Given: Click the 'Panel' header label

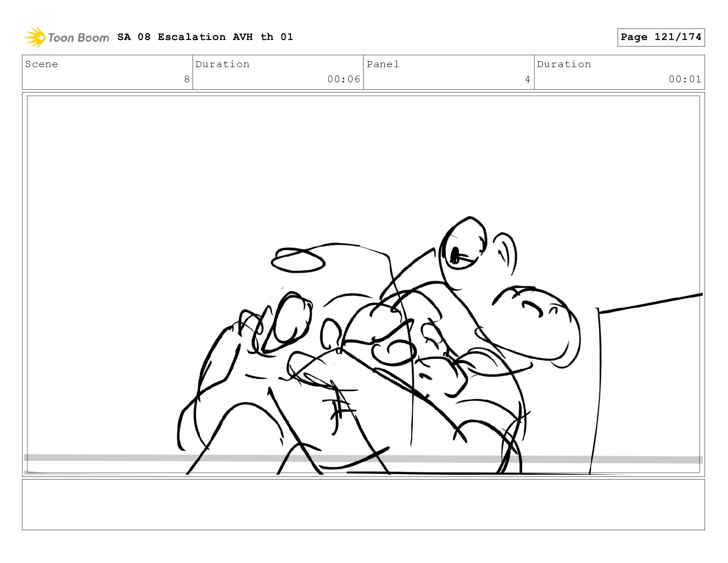Looking at the screenshot, I should point(383,64).
